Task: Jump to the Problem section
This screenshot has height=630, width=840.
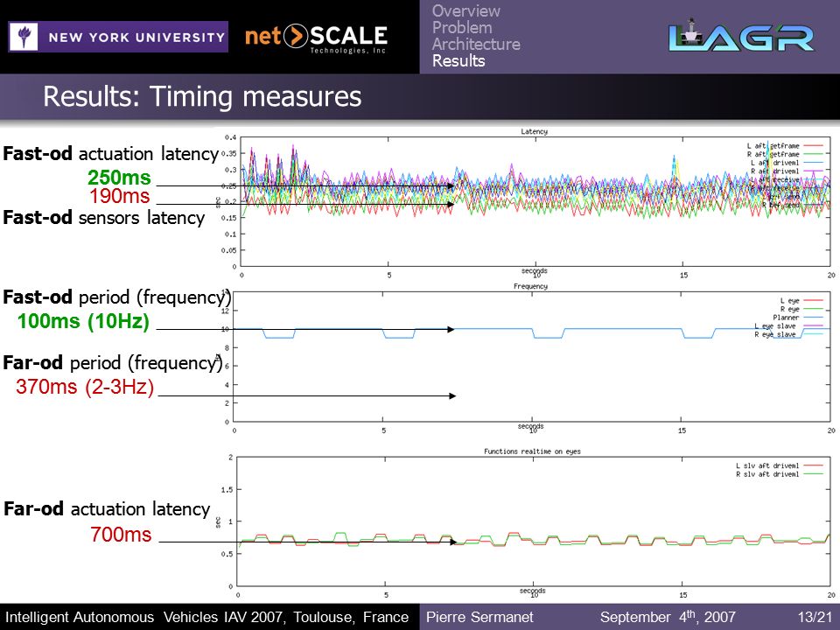Action: coord(462,27)
